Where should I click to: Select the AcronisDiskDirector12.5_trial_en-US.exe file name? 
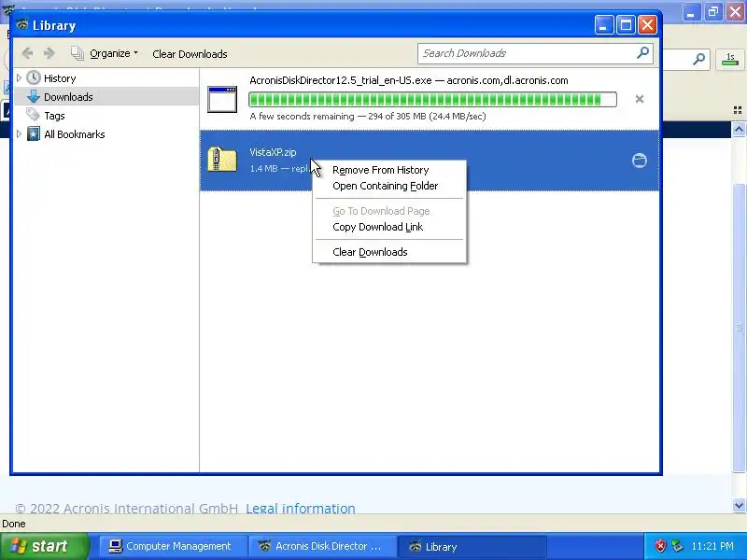341,80
